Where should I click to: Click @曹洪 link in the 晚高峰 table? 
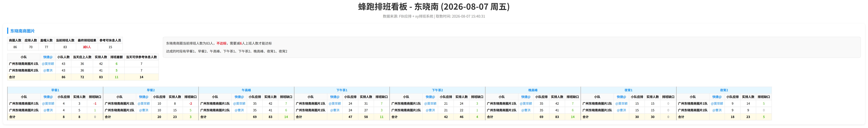coord(526,110)
